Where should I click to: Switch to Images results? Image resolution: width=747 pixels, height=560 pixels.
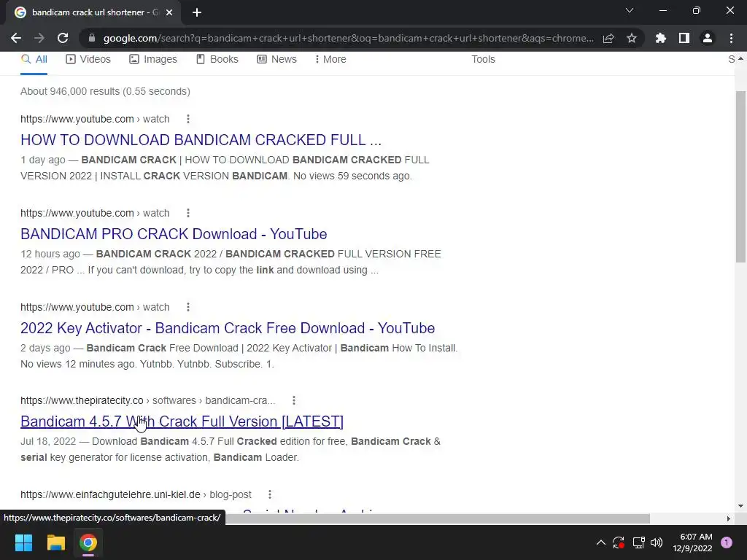point(153,59)
